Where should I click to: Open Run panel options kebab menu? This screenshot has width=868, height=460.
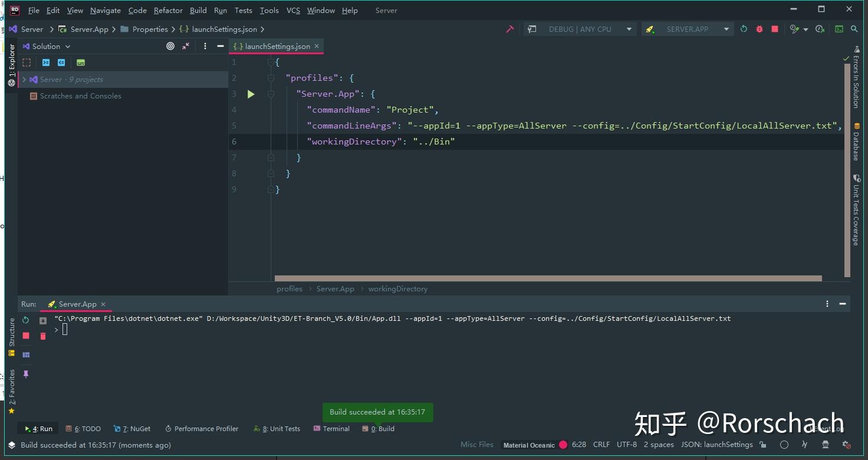click(x=827, y=304)
